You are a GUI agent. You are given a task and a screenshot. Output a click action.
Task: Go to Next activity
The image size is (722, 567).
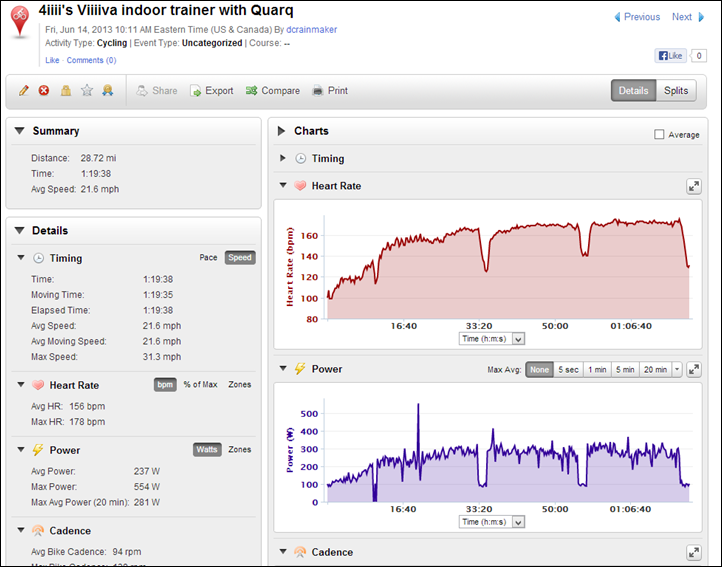coord(681,17)
